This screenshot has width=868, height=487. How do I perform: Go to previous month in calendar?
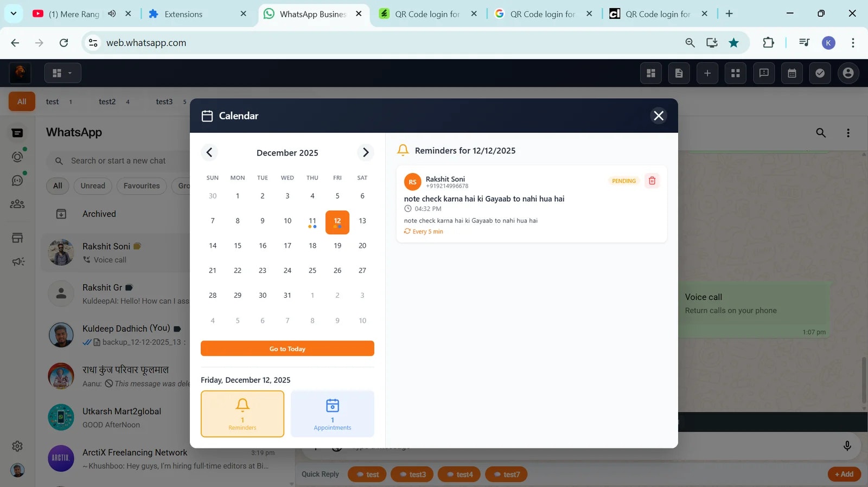(209, 152)
